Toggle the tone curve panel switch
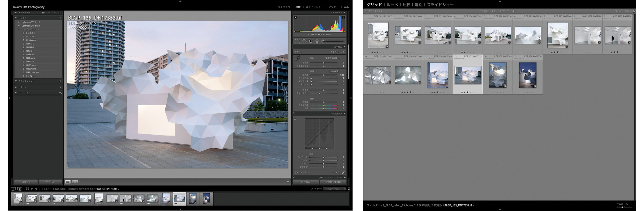This screenshot has height=211, width=644. (294, 114)
